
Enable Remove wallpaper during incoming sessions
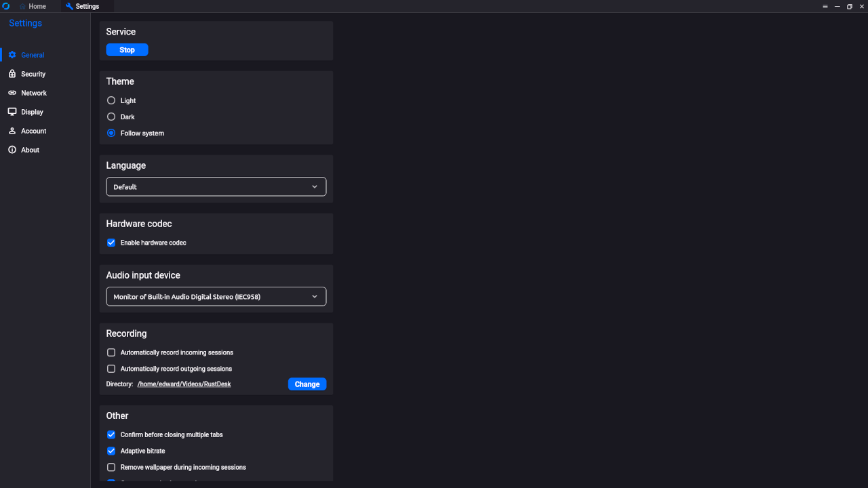pos(111,467)
